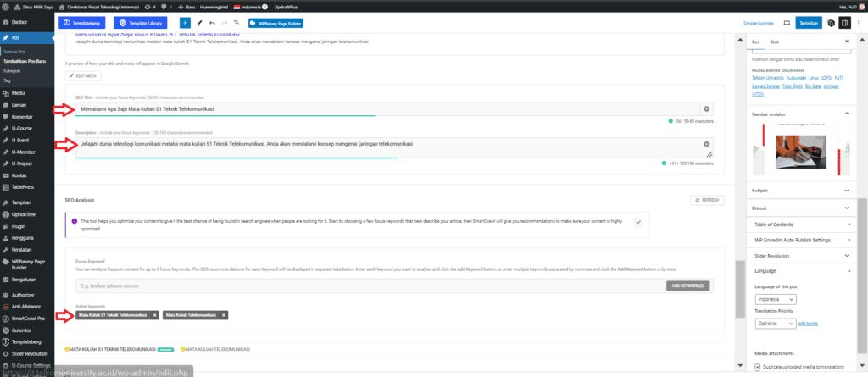The height and width of the screenshot is (377, 868).
Task: Toggle the settings sidebar panel icon
Action: click(x=845, y=23)
